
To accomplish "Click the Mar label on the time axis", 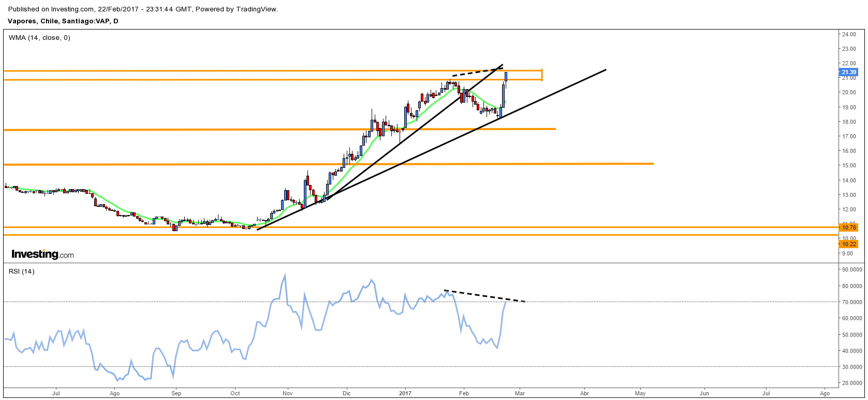I will click(x=520, y=393).
